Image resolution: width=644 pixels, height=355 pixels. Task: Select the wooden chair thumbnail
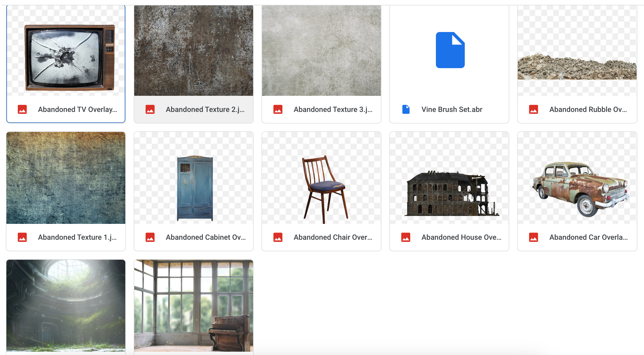pyautogui.click(x=321, y=178)
